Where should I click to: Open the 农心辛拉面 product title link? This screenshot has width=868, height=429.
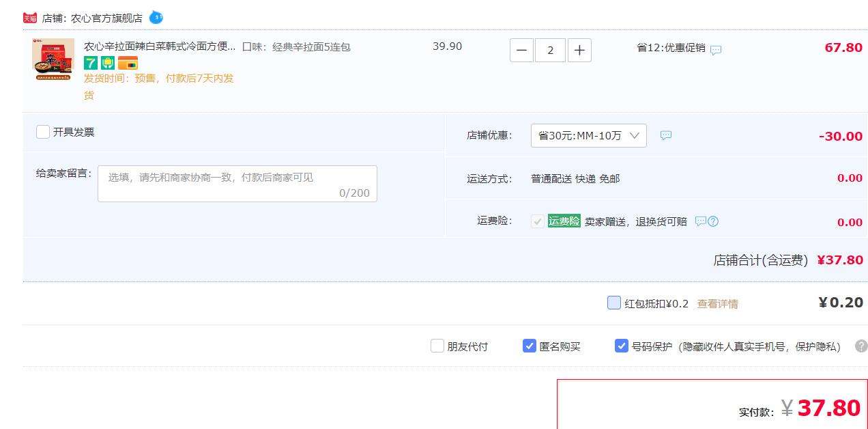159,46
